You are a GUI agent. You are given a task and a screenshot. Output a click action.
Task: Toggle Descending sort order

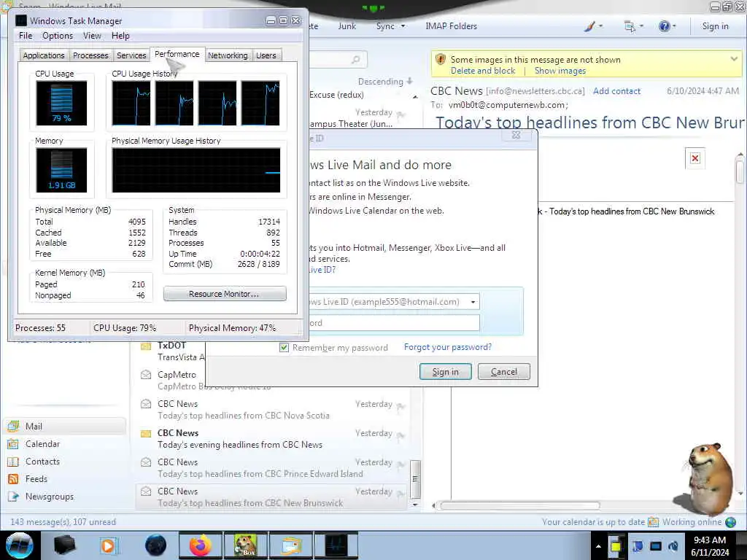click(385, 82)
